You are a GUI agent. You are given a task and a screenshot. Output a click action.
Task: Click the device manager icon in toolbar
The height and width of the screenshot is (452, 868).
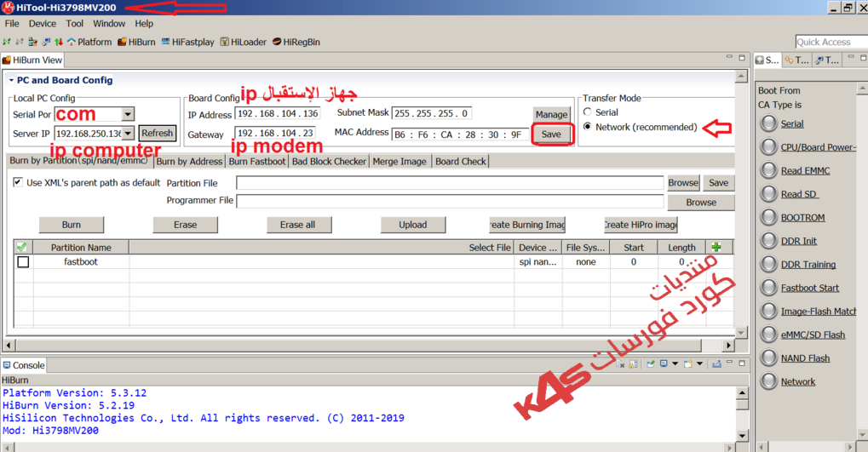click(x=32, y=42)
